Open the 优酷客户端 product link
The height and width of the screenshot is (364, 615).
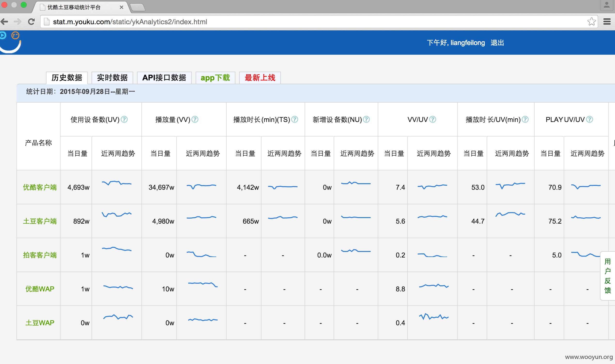click(40, 187)
